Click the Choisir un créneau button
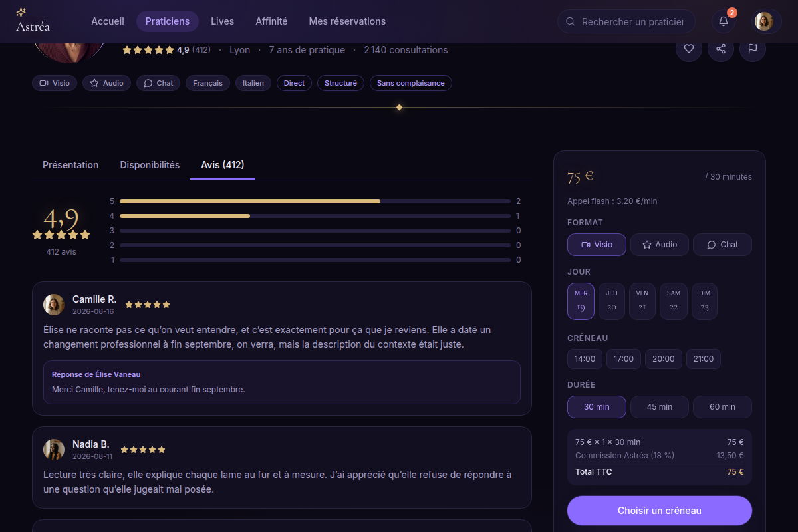798x532 pixels. click(x=660, y=511)
